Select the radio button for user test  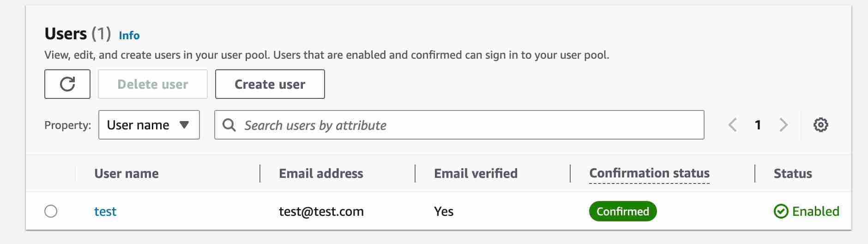click(51, 211)
